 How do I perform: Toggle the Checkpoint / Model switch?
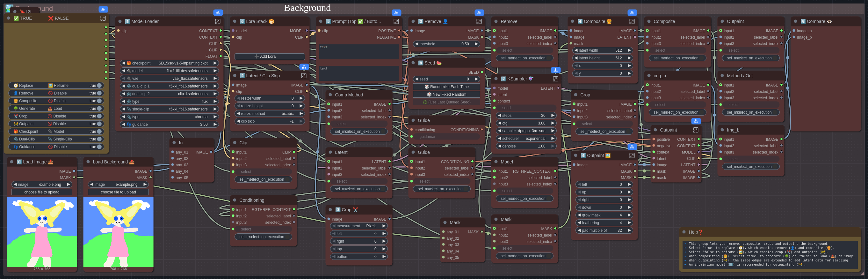pos(99,132)
